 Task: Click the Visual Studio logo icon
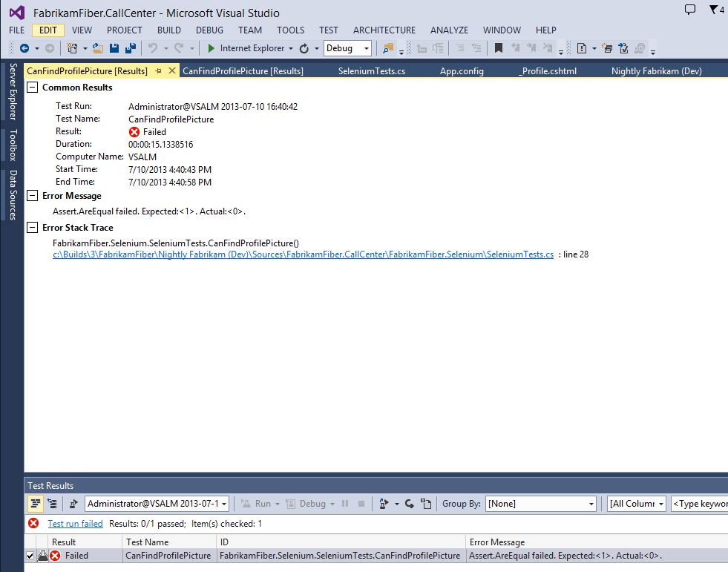(17, 13)
